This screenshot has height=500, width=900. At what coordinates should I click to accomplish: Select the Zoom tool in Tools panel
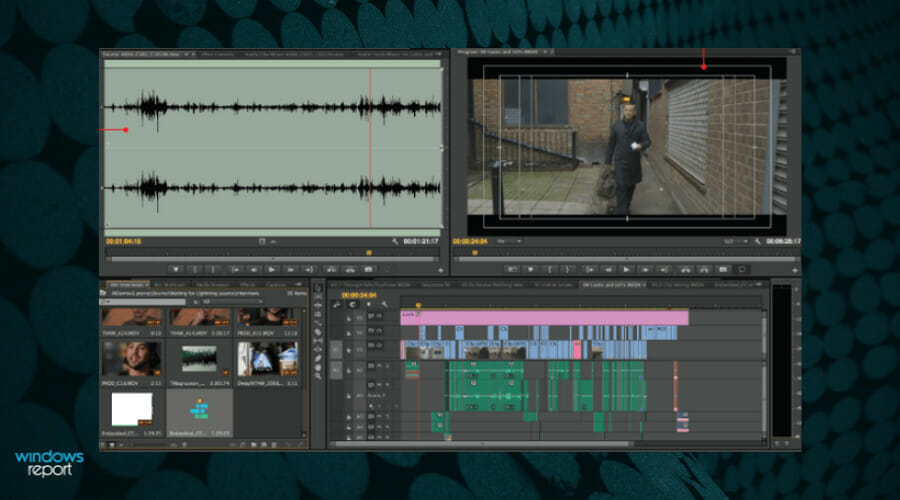(317, 376)
